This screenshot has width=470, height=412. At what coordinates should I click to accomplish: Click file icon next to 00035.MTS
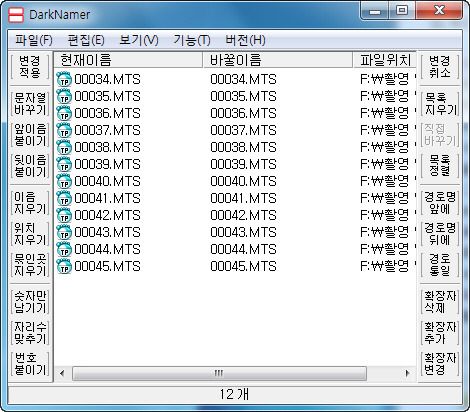pyautogui.click(x=64, y=96)
